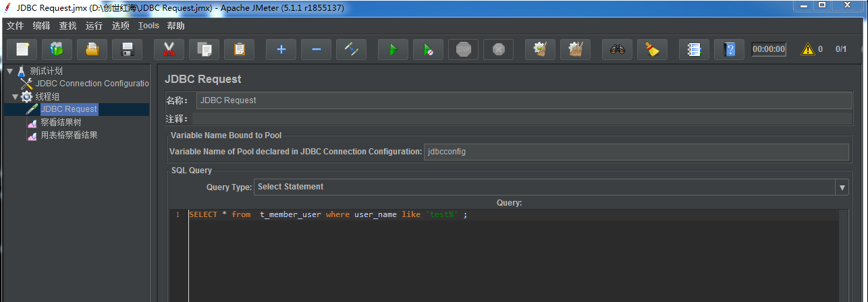Click the Copy toolbar icon
This screenshot has width=868, height=302.
[204, 49]
